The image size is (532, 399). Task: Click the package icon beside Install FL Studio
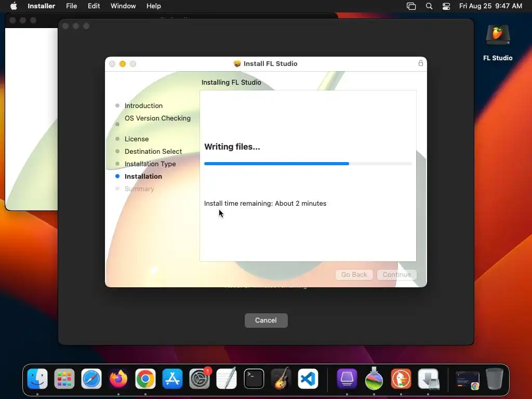click(x=237, y=63)
